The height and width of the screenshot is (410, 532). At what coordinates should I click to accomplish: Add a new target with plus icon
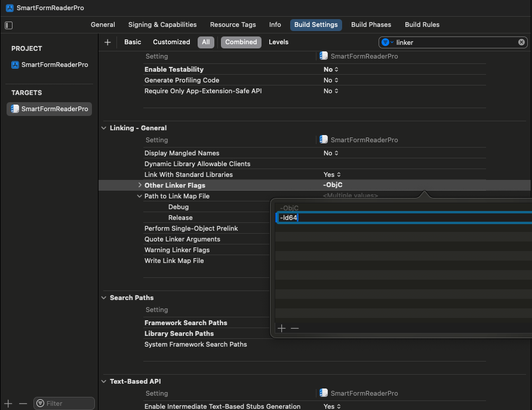coord(8,403)
